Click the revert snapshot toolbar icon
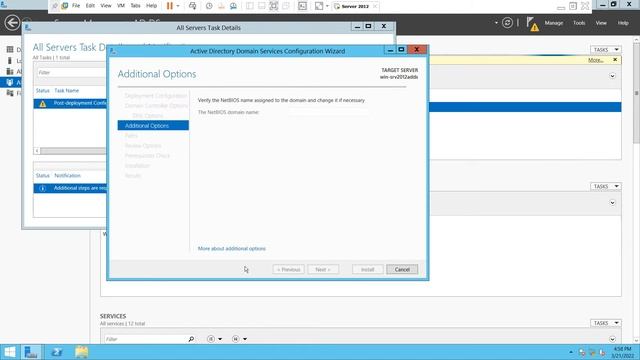The width and height of the screenshot is (640, 360). pos(221,6)
